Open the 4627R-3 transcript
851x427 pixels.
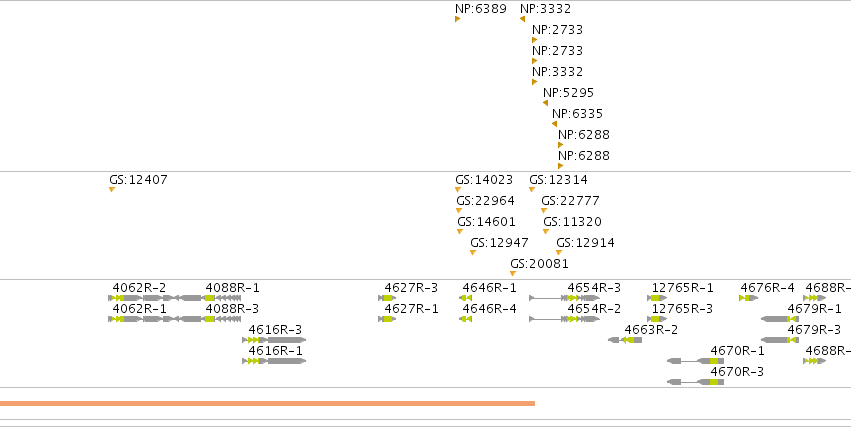[387, 298]
